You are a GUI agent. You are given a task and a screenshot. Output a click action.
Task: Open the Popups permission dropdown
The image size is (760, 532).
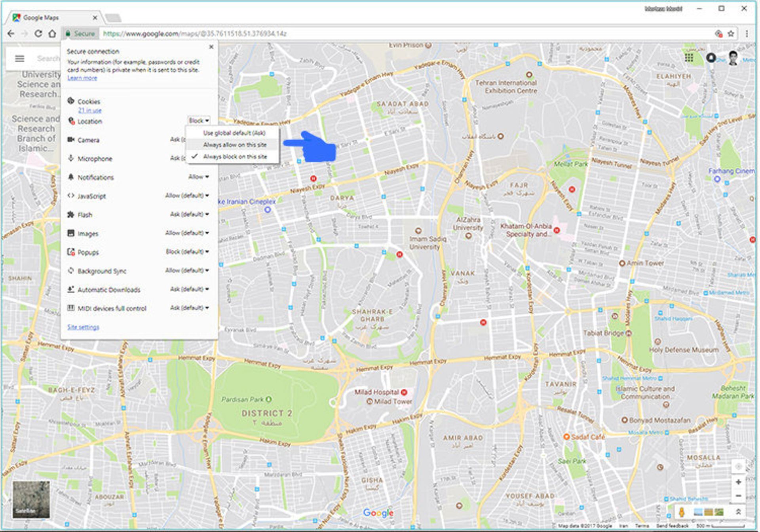tap(187, 251)
